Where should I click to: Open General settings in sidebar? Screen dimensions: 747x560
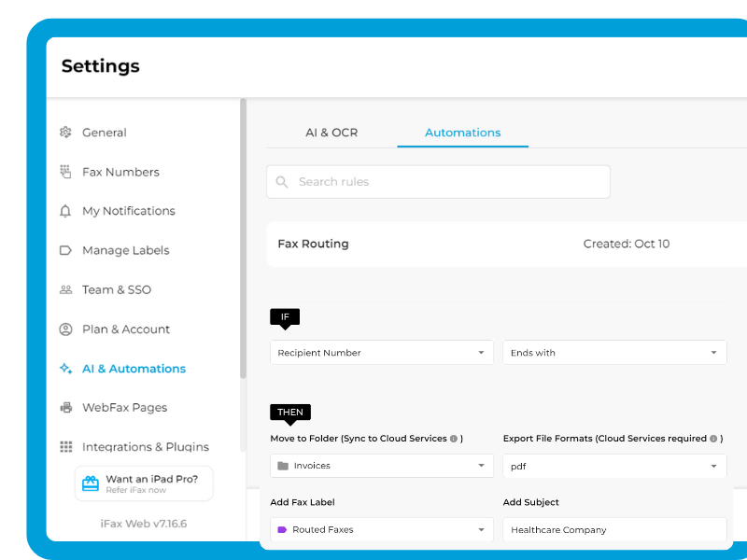pyautogui.click(x=105, y=133)
